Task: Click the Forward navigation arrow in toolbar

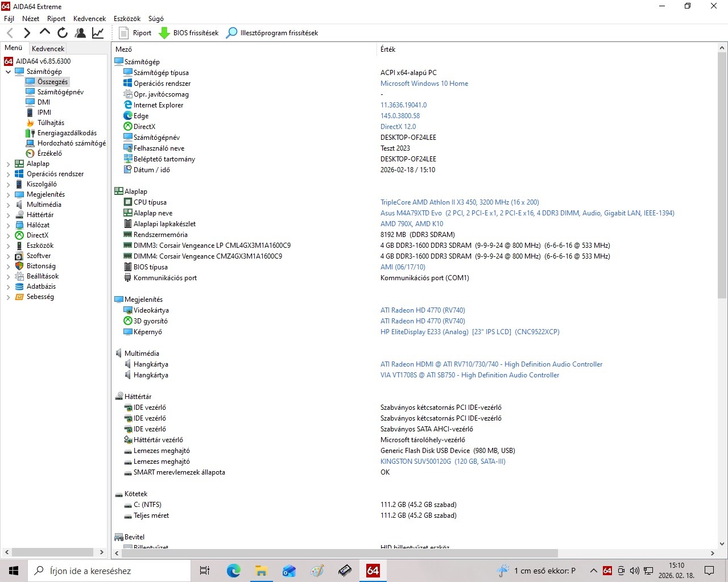Action: 27,33
